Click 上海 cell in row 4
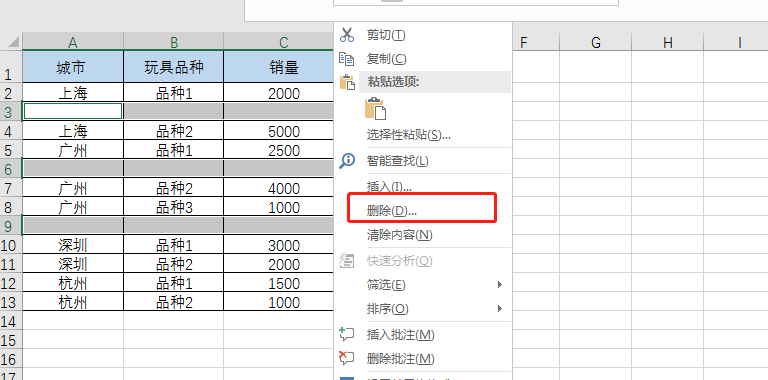Viewport: 768px width, 380px height. click(73, 131)
